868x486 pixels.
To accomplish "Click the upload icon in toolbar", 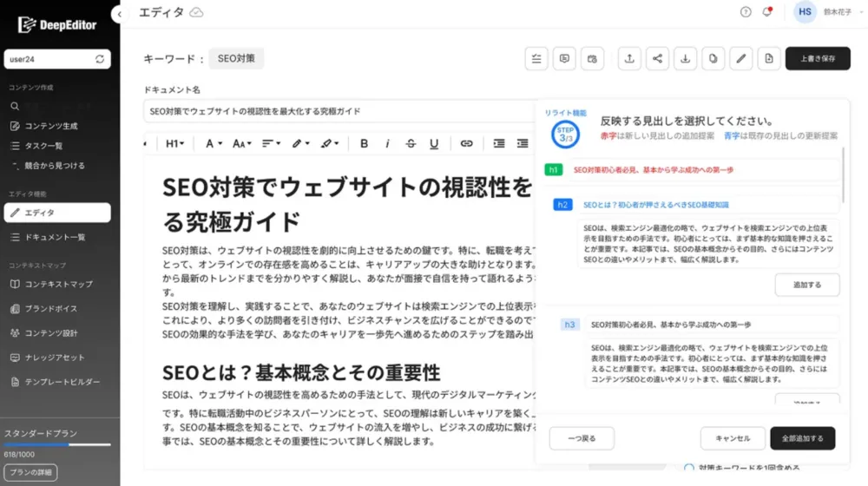I will tap(629, 59).
